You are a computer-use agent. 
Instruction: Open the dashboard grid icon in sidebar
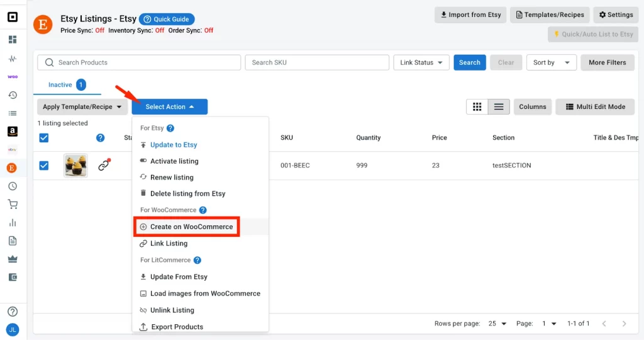click(x=13, y=40)
